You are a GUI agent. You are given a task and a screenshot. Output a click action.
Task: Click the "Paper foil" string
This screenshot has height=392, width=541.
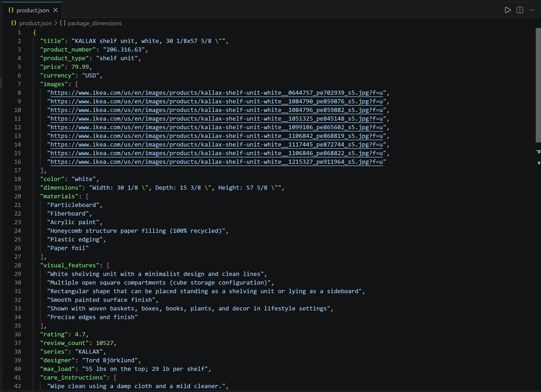(x=68, y=248)
